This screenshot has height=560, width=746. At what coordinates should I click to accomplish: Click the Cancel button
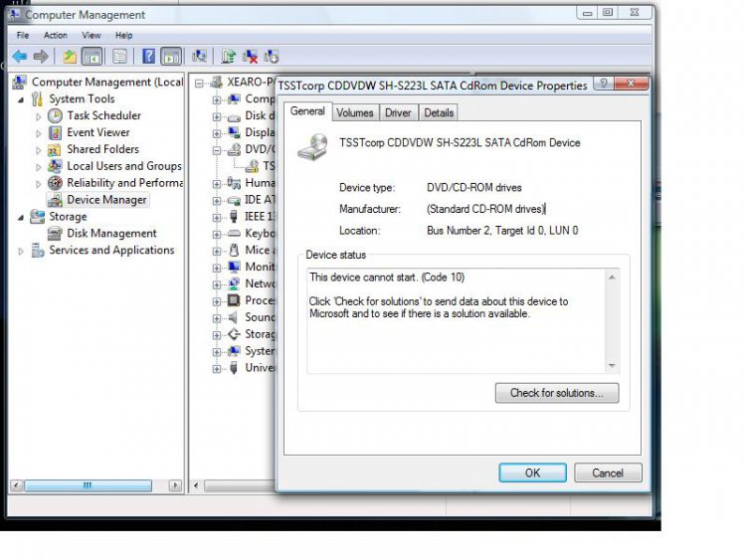point(608,472)
